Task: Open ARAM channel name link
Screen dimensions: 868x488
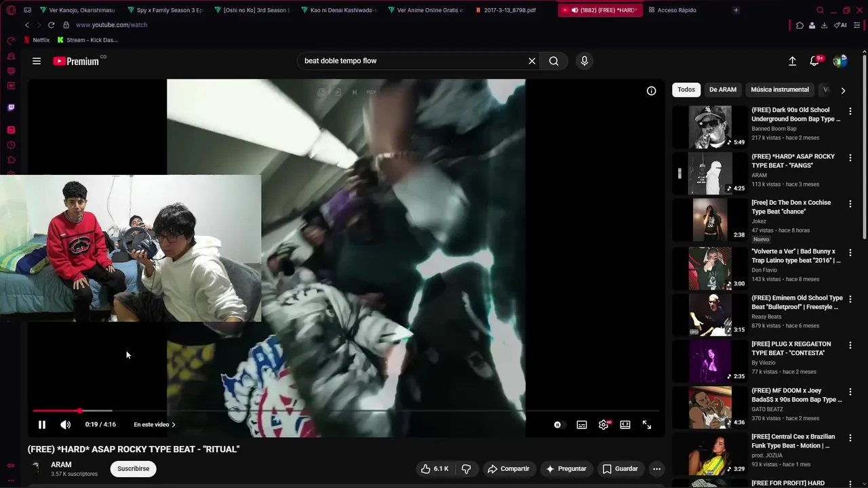Action: pos(61,465)
